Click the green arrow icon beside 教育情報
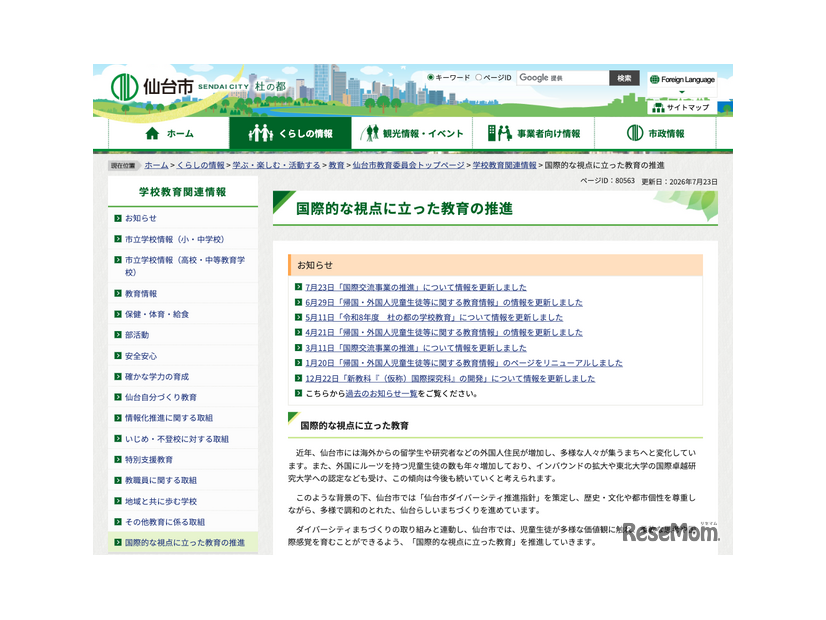 click(x=118, y=293)
